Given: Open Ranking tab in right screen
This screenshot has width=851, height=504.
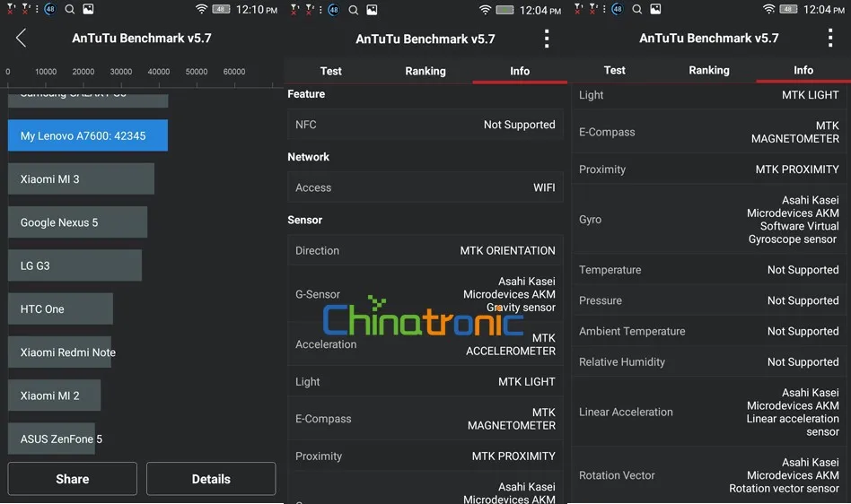Looking at the screenshot, I should (x=709, y=70).
